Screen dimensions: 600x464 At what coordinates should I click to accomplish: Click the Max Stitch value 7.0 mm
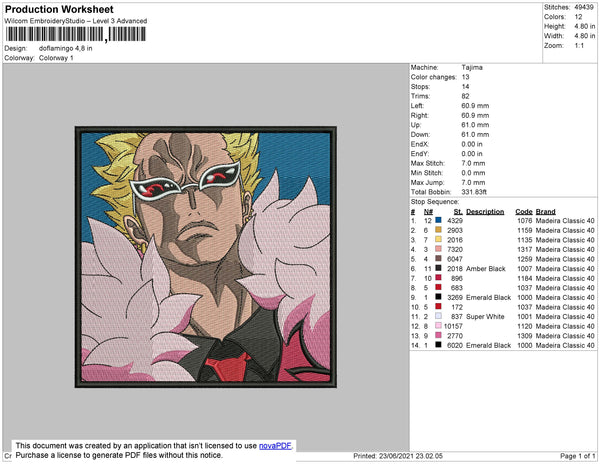point(473,163)
